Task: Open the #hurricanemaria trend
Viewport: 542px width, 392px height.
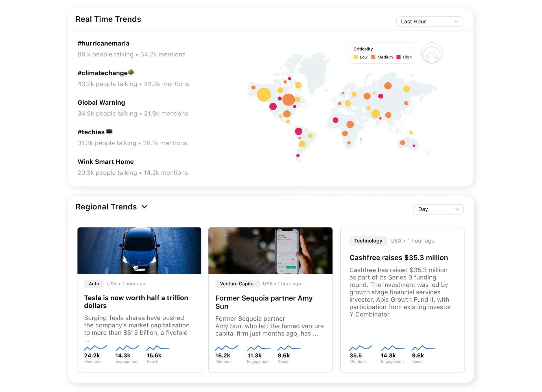Action: [103, 43]
